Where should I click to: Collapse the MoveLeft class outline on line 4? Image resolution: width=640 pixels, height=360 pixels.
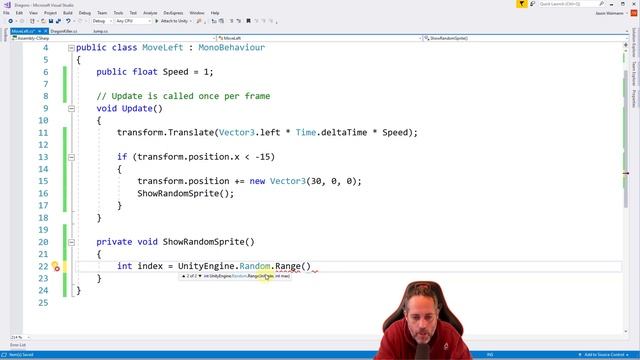71,48
